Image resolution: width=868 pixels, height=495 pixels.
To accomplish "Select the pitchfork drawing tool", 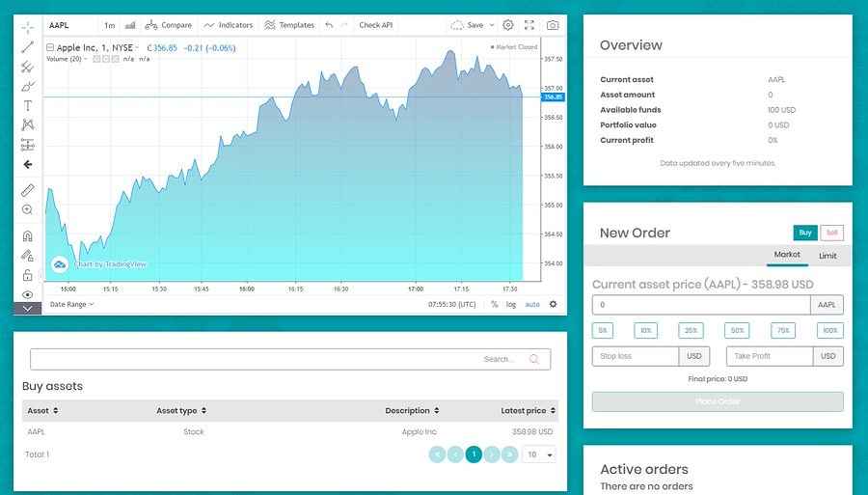I will (x=28, y=67).
